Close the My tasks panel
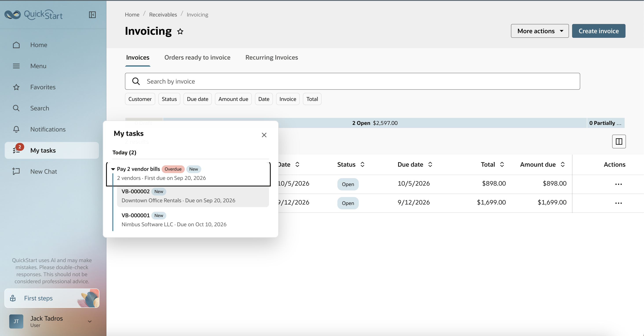This screenshot has height=336, width=644. tap(264, 135)
